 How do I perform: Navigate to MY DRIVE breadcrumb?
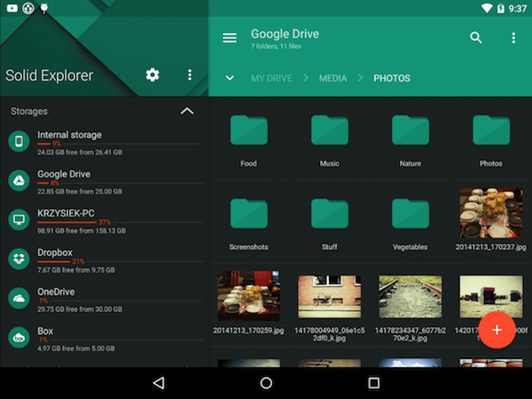coord(271,78)
